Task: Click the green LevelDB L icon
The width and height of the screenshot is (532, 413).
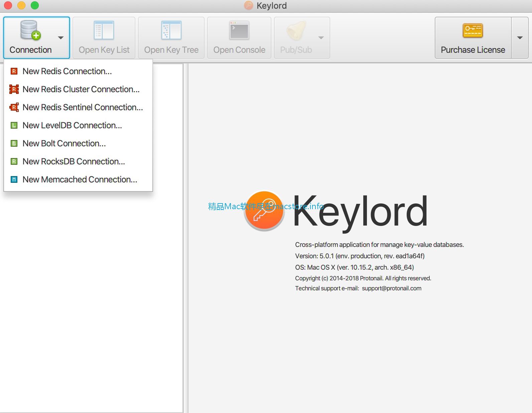Action: (14, 125)
